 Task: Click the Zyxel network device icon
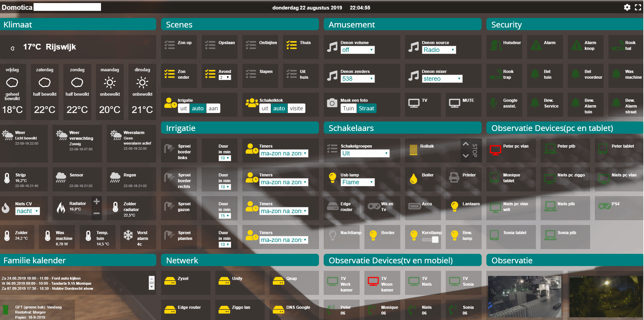tap(170, 281)
